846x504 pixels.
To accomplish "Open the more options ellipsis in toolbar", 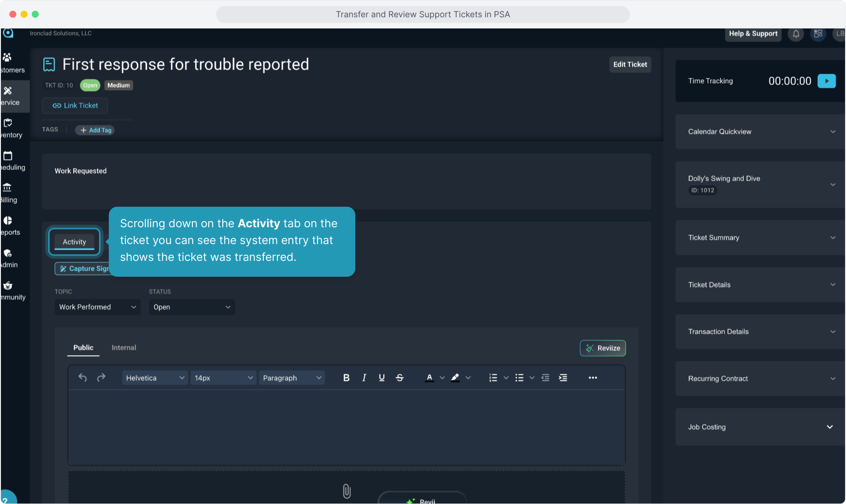I will 592,378.
